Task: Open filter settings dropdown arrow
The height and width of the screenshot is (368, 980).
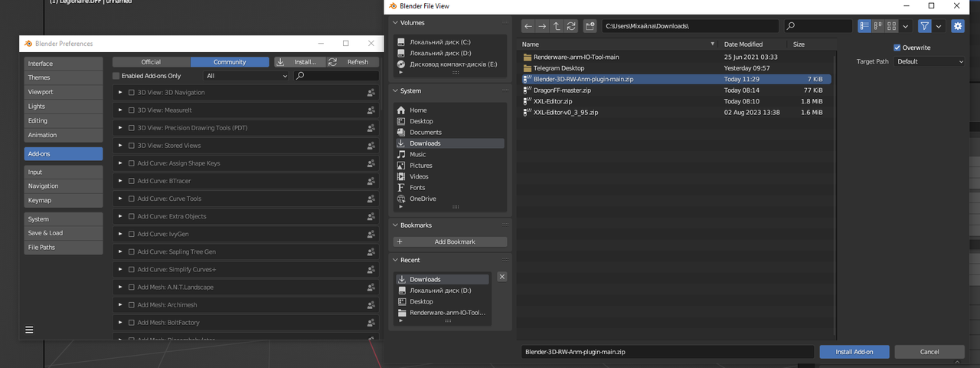Action: (x=939, y=26)
